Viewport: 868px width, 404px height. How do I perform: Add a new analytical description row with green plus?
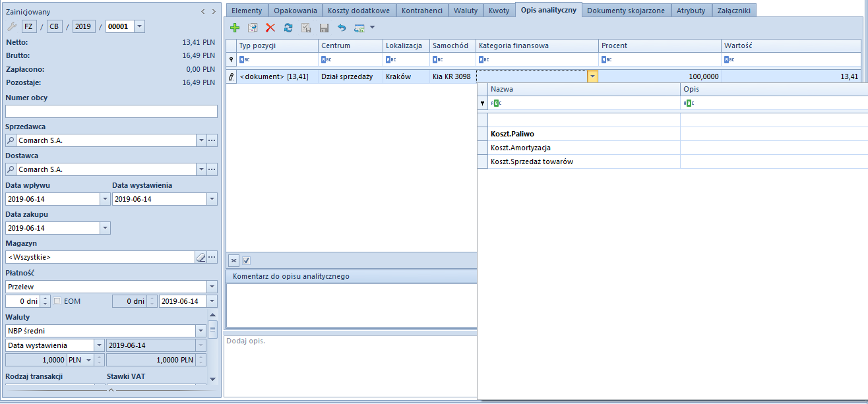tap(235, 28)
